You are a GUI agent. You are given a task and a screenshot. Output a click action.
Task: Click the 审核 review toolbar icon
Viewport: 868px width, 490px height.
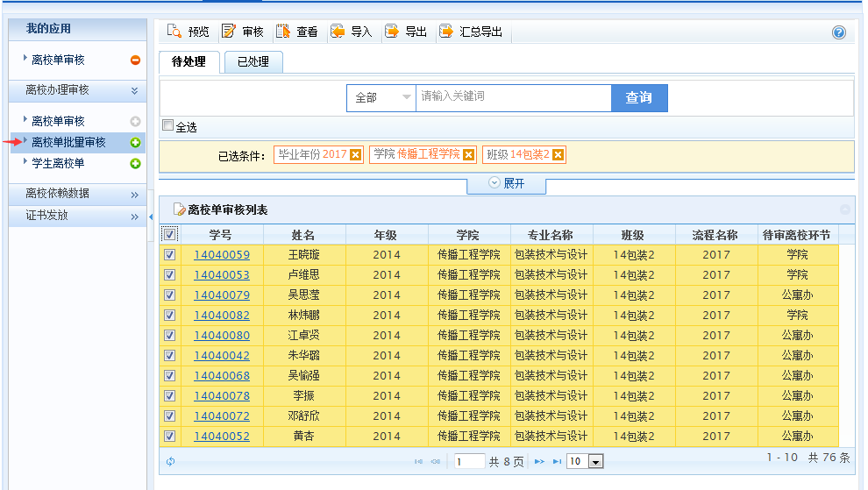point(228,32)
